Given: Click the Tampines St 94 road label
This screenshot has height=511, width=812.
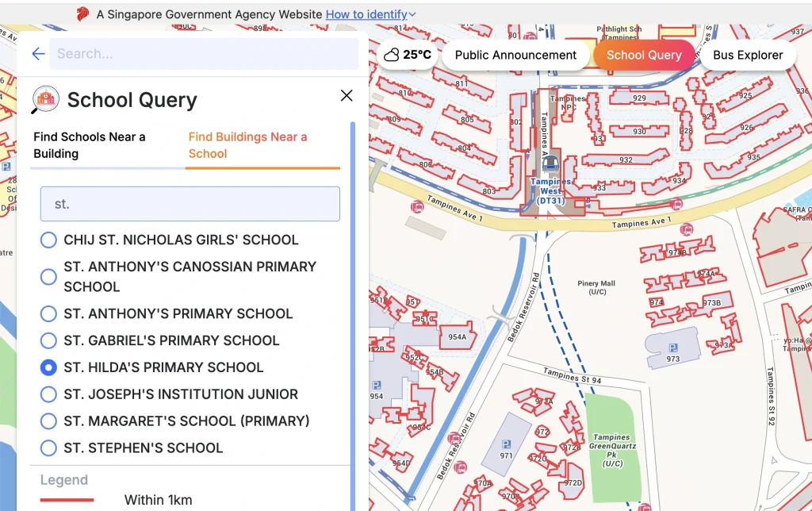Looking at the screenshot, I should point(573,375).
